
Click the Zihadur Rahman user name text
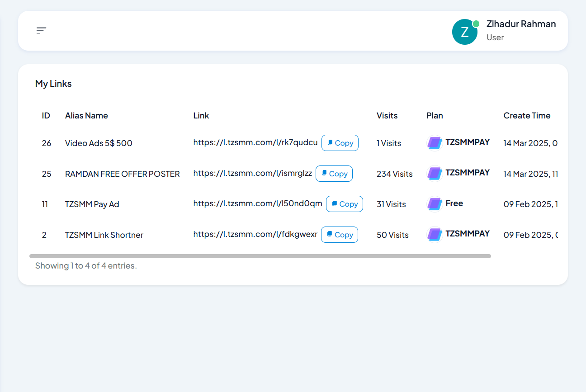tap(521, 24)
